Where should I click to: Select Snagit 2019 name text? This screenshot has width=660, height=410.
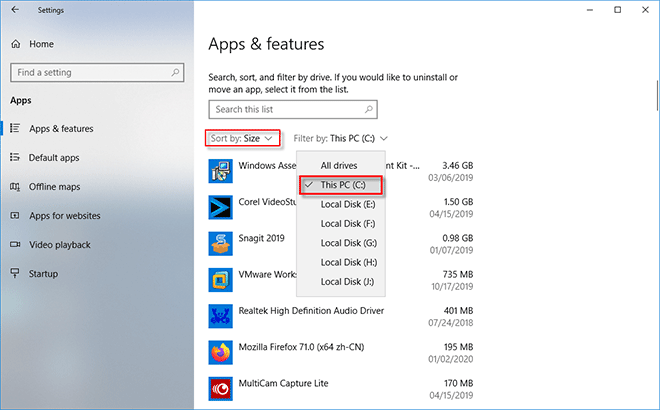click(x=261, y=238)
